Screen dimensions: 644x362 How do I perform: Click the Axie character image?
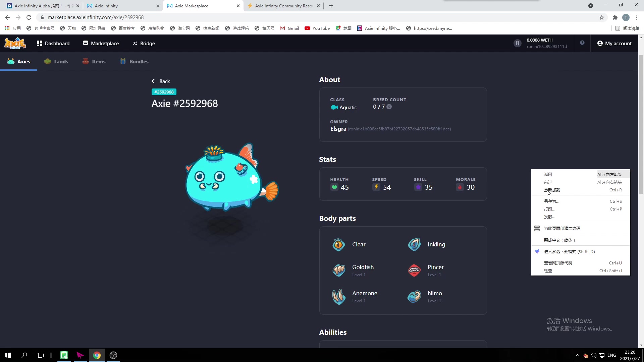point(231,178)
